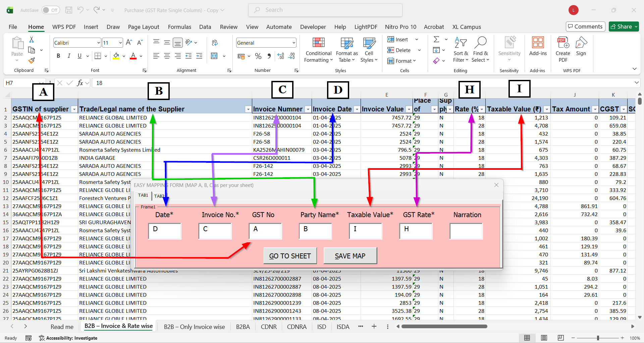Screen dimensions: 644x343
Task: Click GO TO SHEET button
Action: coord(290,256)
